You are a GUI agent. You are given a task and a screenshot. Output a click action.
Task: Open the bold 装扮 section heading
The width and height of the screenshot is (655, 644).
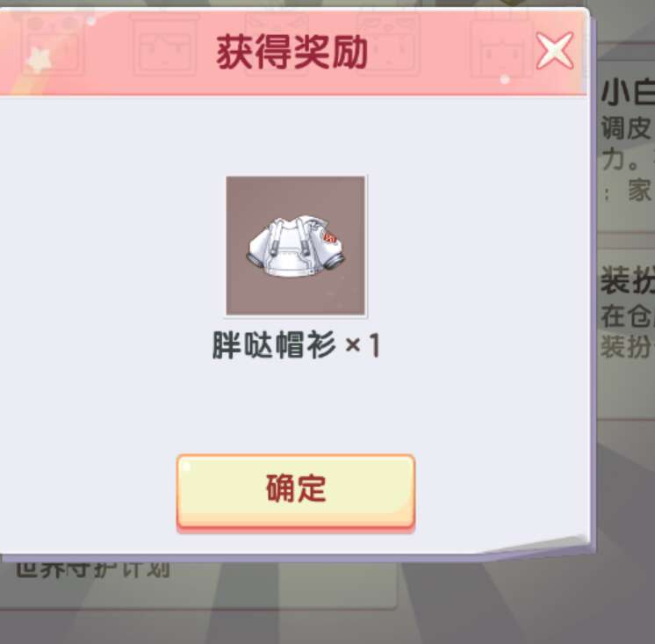point(628,281)
